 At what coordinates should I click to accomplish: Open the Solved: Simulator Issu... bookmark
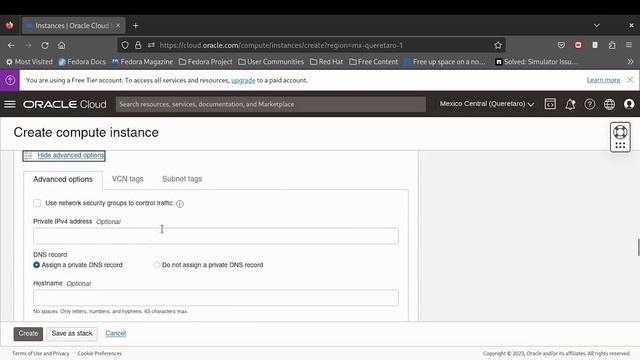click(x=536, y=62)
